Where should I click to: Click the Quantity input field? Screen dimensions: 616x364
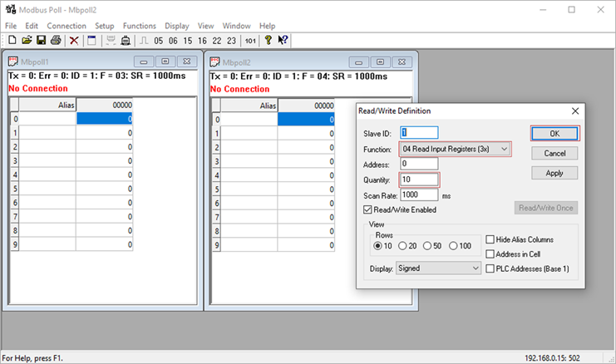click(419, 180)
